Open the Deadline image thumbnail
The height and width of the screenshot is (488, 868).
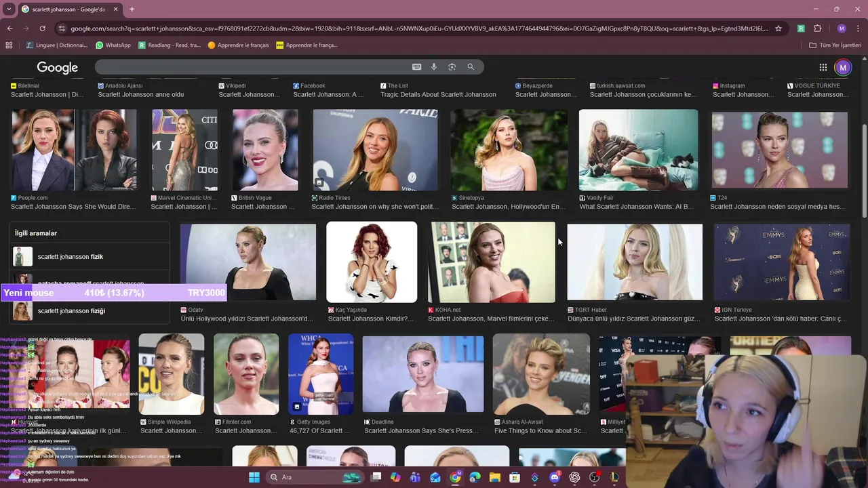point(423,374)
